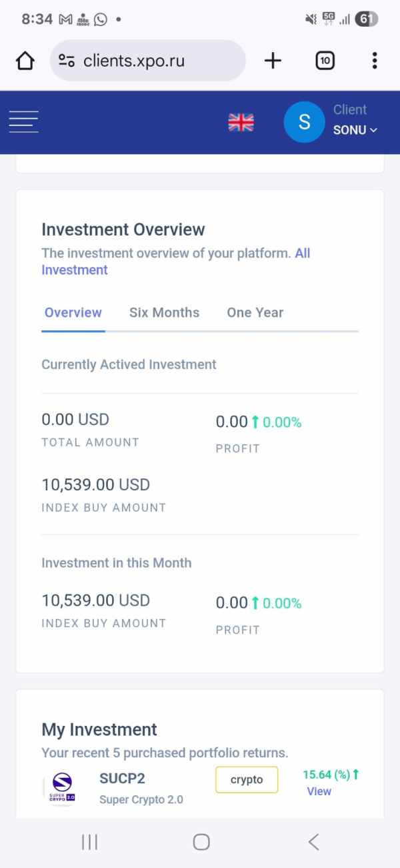This screenshot has height=868, width=400.
Task: Select the One Year tab
Action: (255, 313)
